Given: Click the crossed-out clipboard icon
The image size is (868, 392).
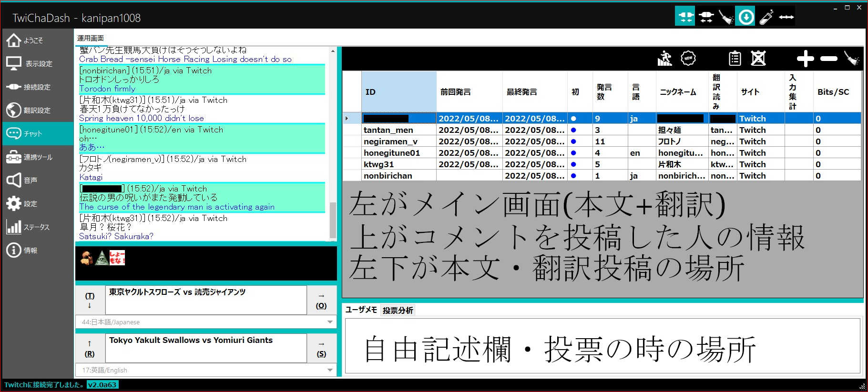Looking at the screenshot, I should pos(758,59).
